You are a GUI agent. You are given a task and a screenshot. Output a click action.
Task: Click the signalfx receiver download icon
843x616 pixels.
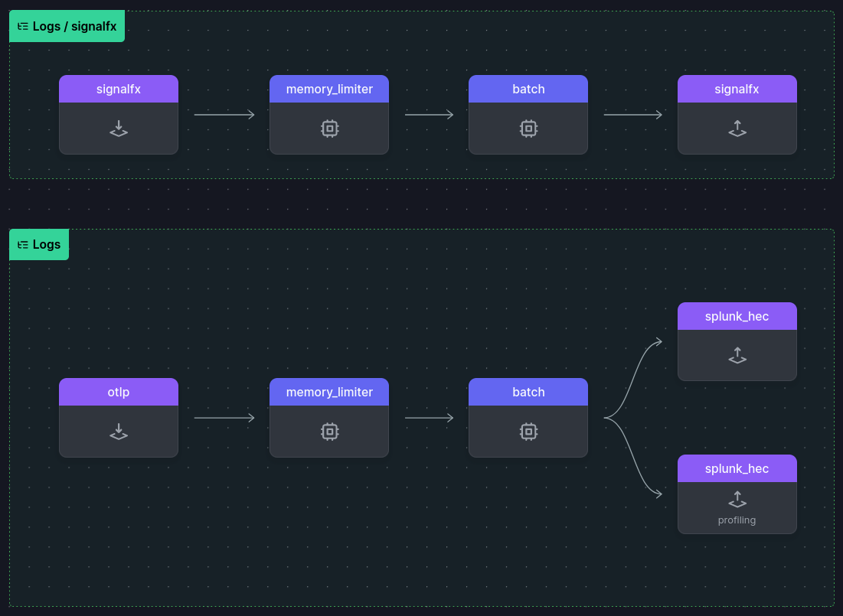click(x=118, y=129)
